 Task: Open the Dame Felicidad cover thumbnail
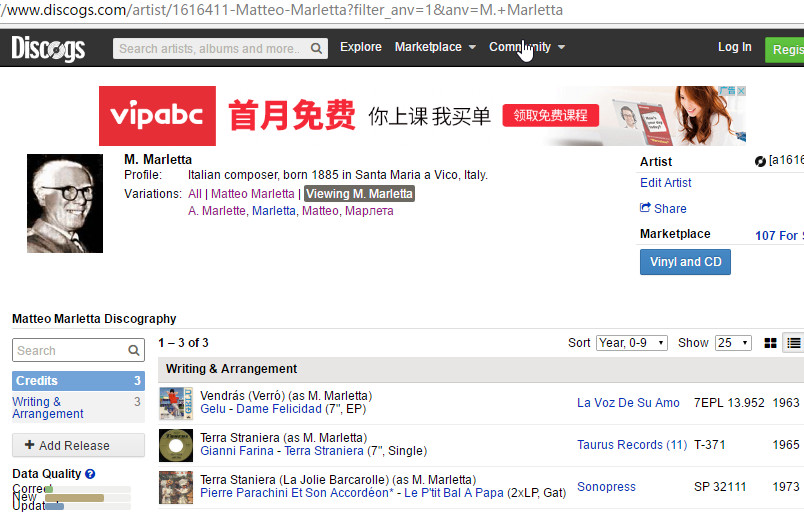tap(176, 404)
